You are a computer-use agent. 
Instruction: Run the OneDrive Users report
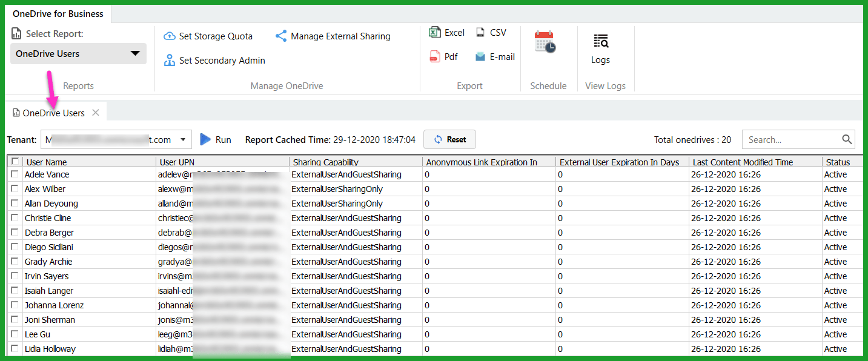[216, 139]
